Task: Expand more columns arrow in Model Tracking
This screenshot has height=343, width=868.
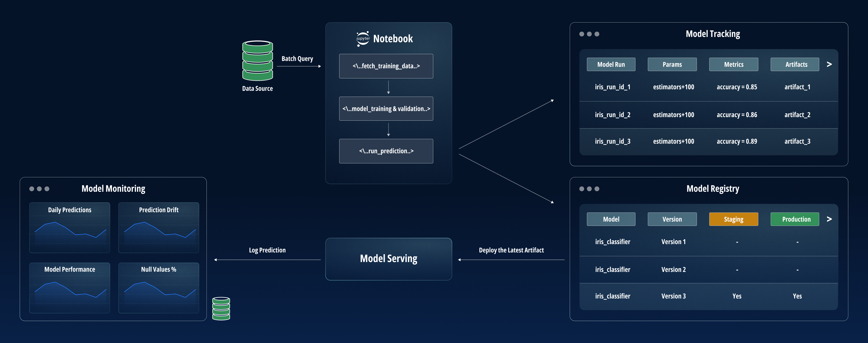Action: [829, 64]
